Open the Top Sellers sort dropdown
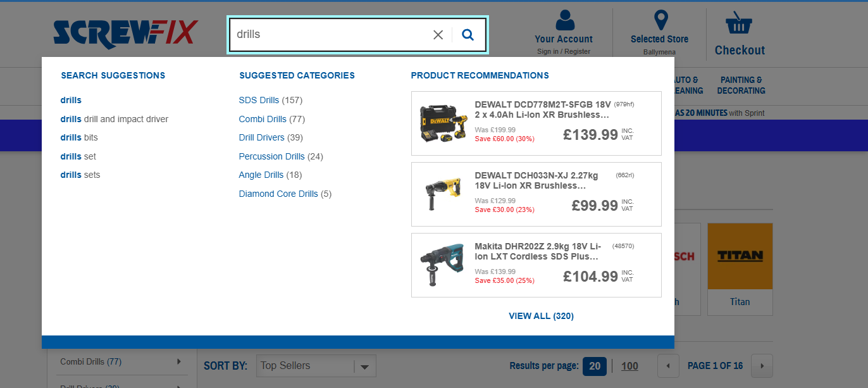This screenshot has height=388, width=868. click(x=316, y=366)
